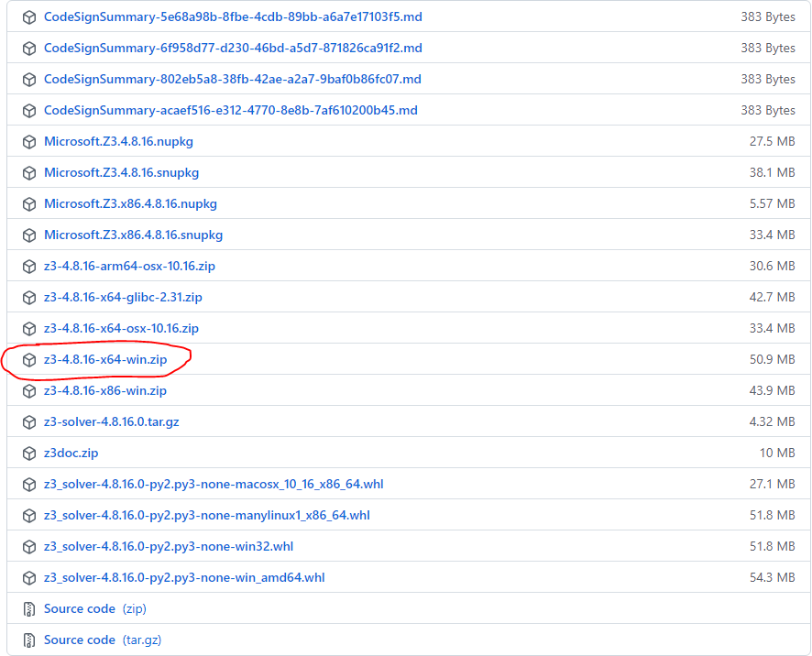The image size is (812, 656).
Task: Click package icon beside CodeSignSummary-acaef516 file
Action: (x=29, y=110)
